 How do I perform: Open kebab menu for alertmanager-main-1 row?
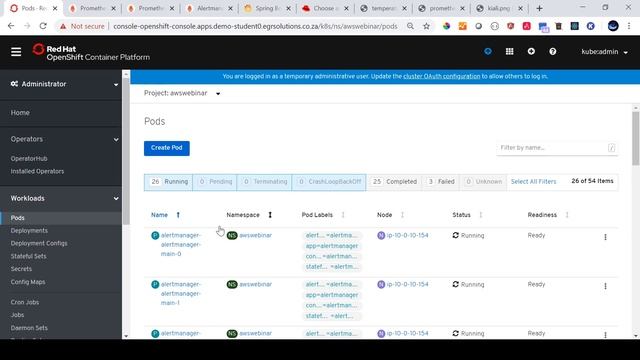(x=605, y=286)
